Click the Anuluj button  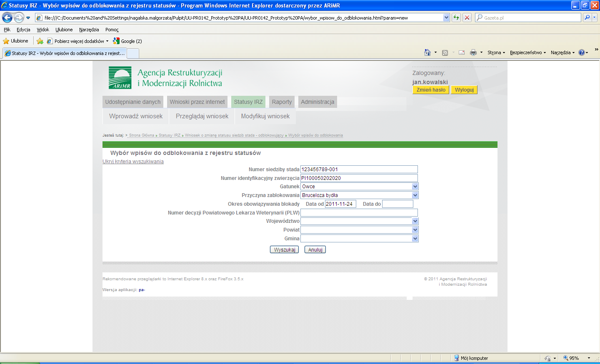click(315, 250)
